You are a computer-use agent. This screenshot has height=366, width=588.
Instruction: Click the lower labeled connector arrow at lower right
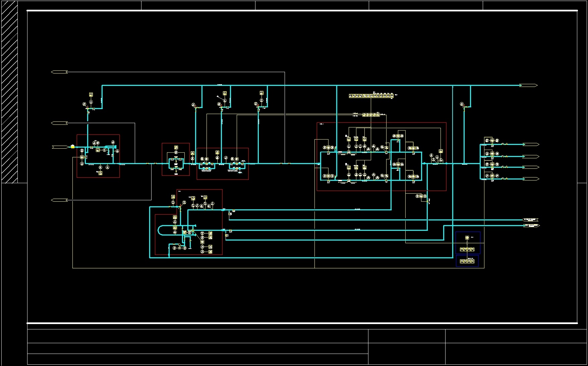coord(531,225)
